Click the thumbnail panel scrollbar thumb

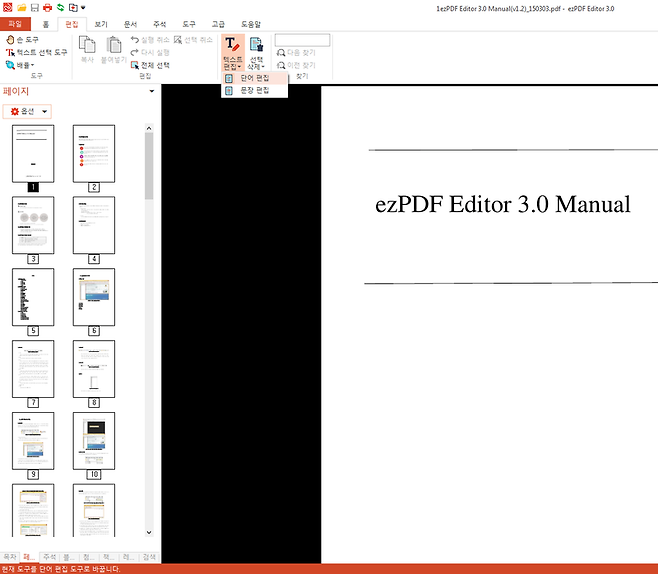point(149,166)
